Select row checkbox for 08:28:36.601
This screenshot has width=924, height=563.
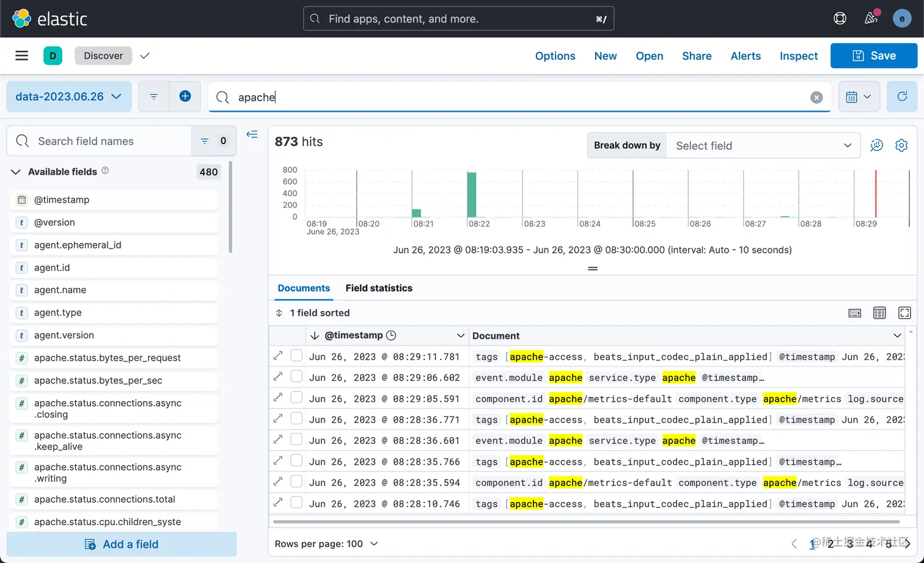pyautogui.click(x=296, y=439)
